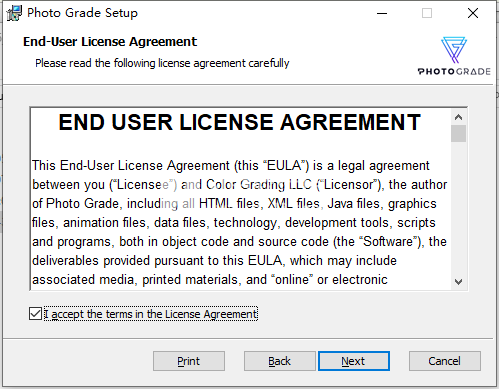
Task: Uncheck the accept license terms checkbox
Action: point(35,314)
